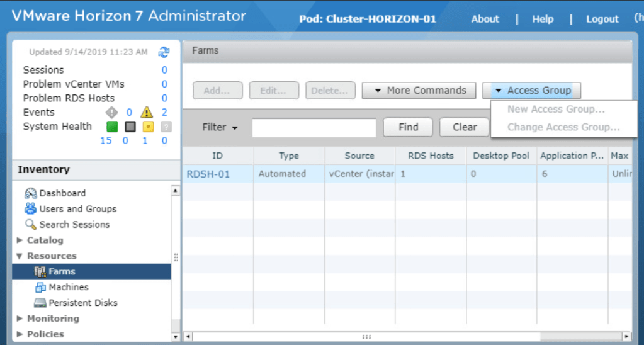Click the gray Events alert diamond icon

pyautogui.click(x=111, y=113)
